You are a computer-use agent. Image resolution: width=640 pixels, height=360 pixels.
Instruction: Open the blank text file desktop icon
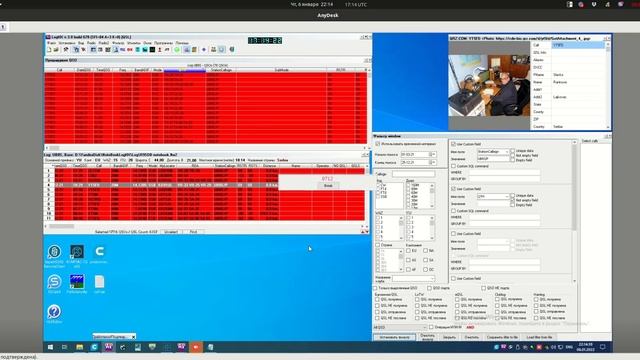click(x=99, y=282)
